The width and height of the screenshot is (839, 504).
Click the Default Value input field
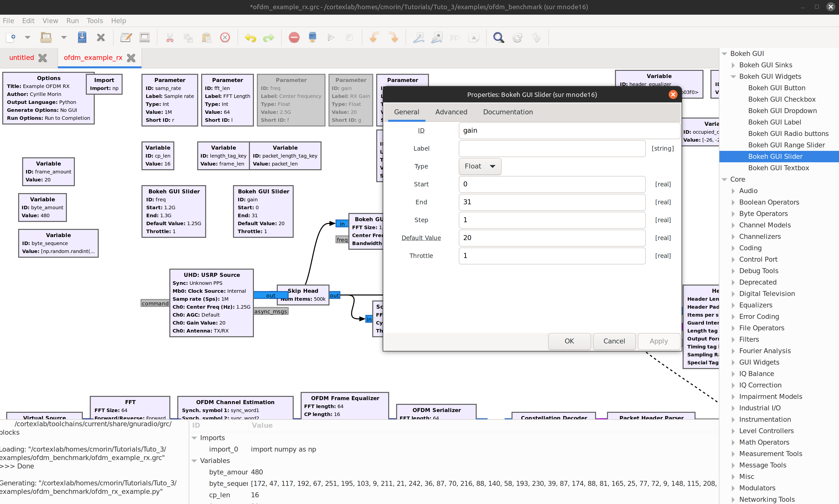coord(552,238)
